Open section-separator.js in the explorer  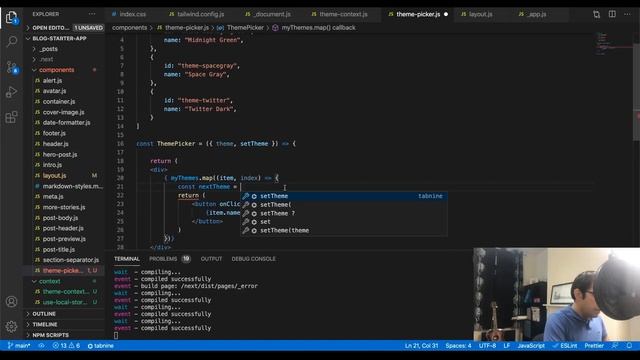tap(64, 260)
